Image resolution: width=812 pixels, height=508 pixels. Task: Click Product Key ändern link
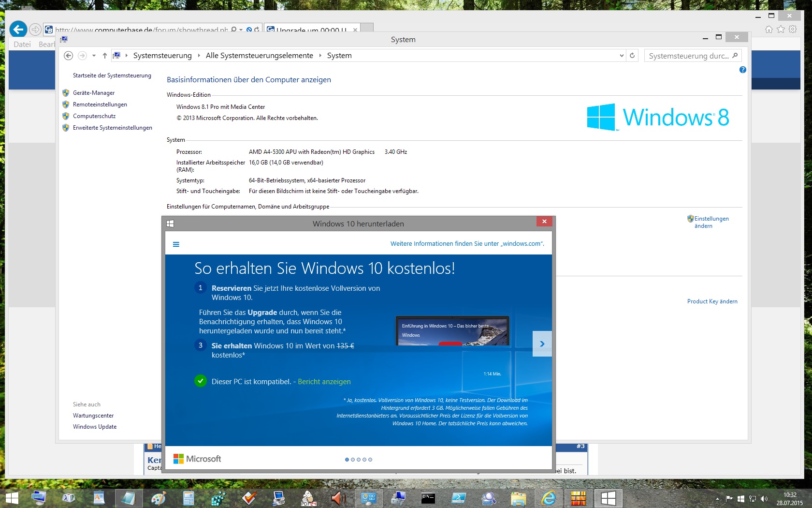coord(712,301)
